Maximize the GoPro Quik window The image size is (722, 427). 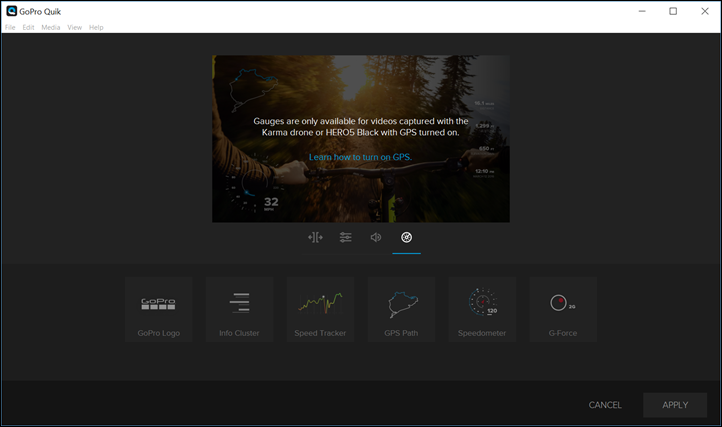point(673,11)
